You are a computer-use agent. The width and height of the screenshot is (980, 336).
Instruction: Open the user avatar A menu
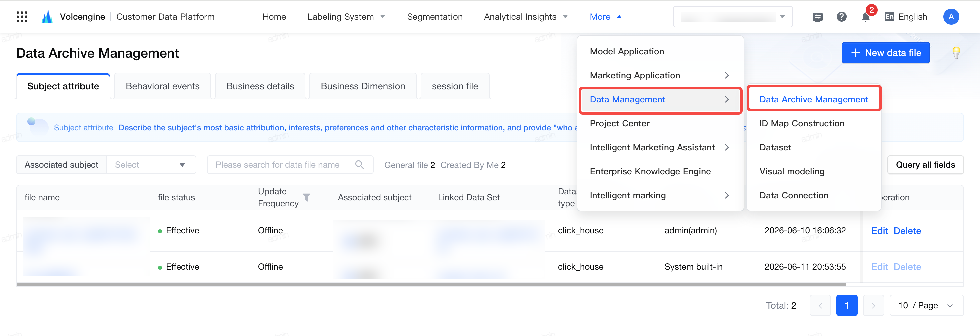[x=951, y=17]
